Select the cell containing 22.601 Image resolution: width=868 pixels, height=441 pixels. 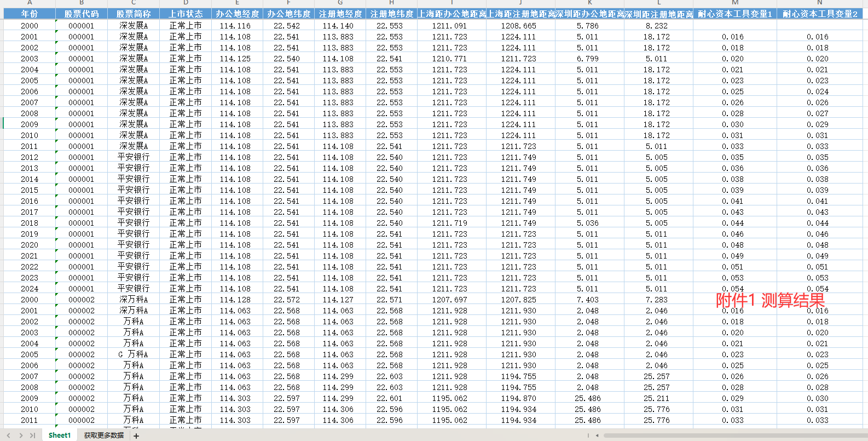click(391, 398)
